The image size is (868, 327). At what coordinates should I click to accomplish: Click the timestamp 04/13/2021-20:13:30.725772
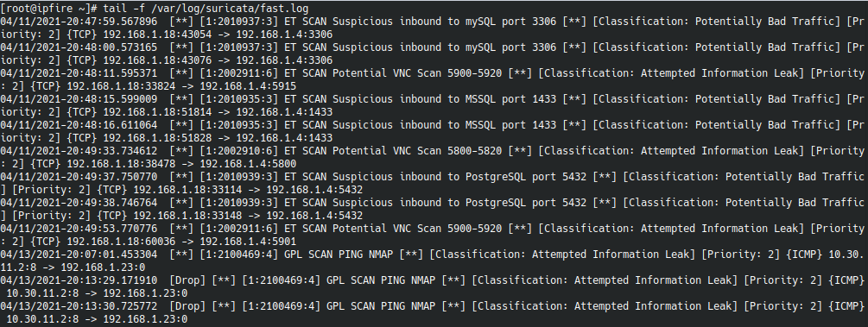[79, 306]
